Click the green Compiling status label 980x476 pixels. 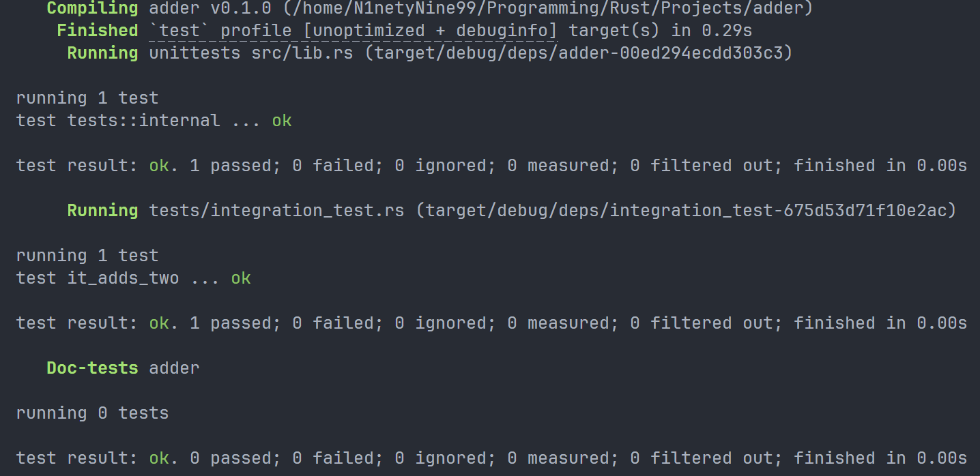(92, 8)
